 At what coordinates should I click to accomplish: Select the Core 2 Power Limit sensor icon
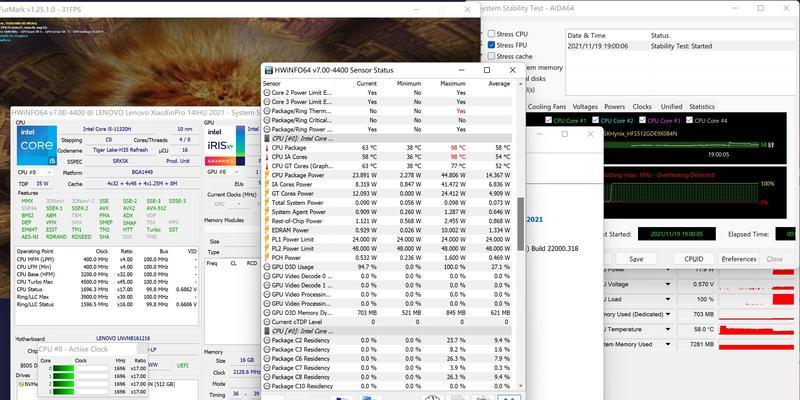tap(267, 93)
